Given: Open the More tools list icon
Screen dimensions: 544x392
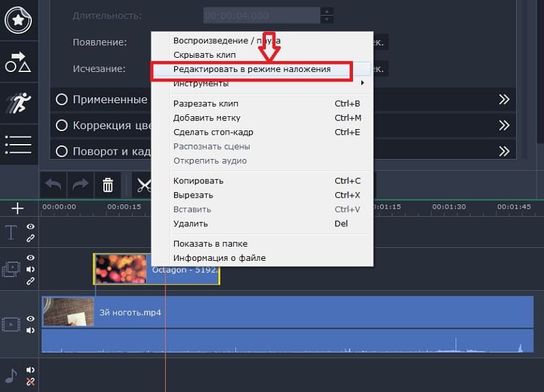Looking at the screenshot, I should (x=18, y=144).
